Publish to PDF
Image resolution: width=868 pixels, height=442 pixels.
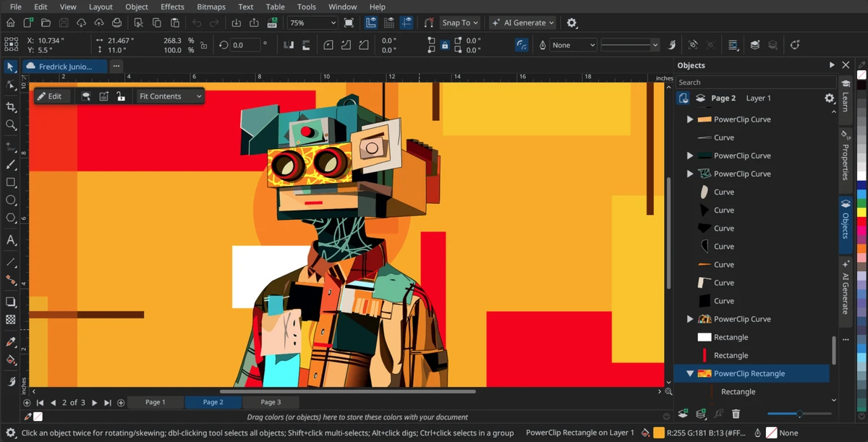click(x=272, y=22)
